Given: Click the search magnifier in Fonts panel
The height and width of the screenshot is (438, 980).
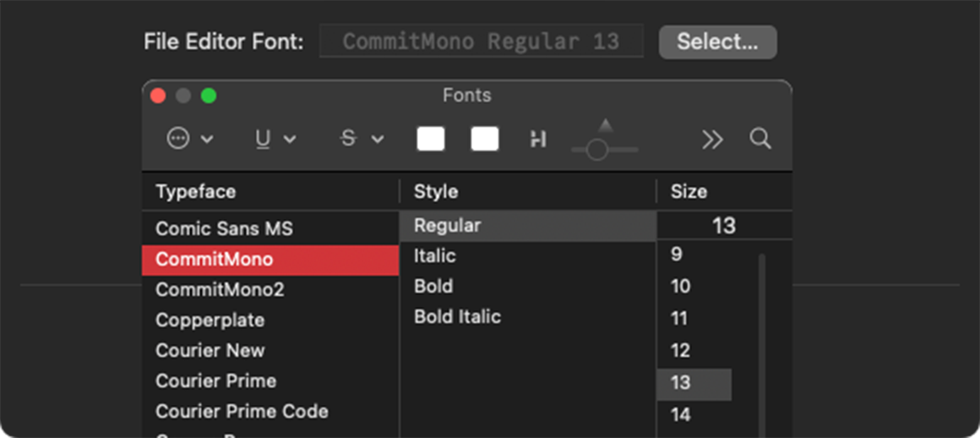Looking at the screenshot, I should (x=760, y=139).
